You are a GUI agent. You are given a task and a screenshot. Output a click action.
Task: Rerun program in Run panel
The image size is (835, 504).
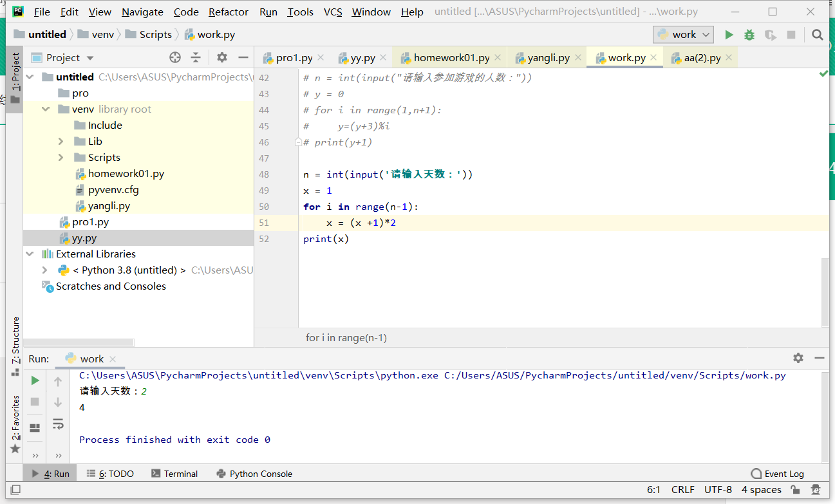point(35,380)
